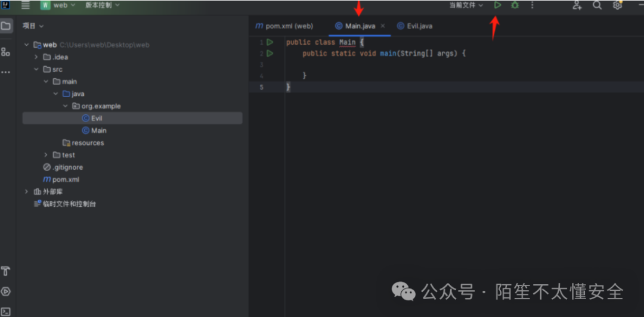Screen dimensions: 644x317
Task: Click the IntelliJ IDEA logo icon
Action: 6,5
